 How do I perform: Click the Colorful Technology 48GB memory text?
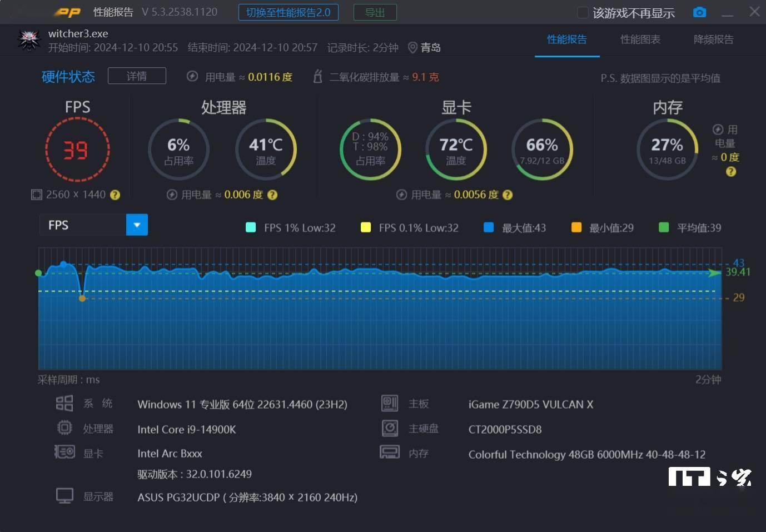[x=587, y=455]
